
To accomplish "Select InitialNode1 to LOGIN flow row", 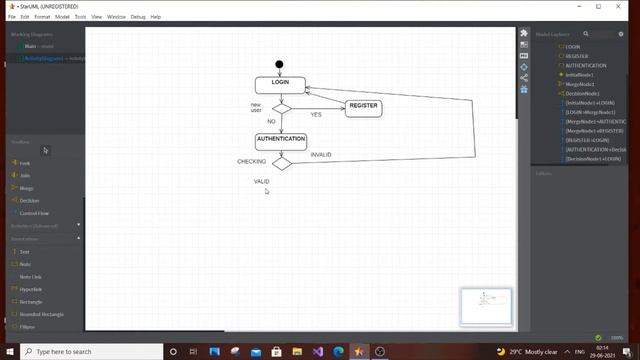I will point(589,103).
